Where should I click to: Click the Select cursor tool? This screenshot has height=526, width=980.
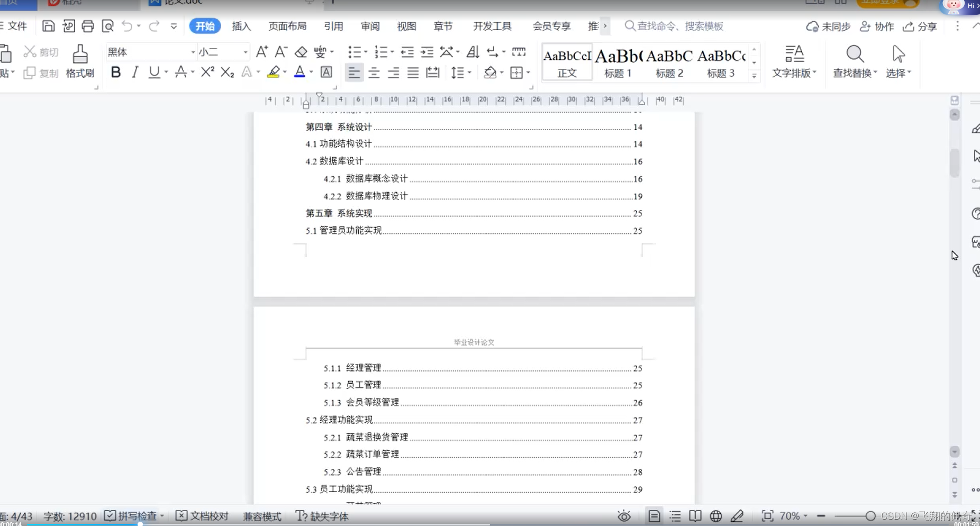click(899, 61)
